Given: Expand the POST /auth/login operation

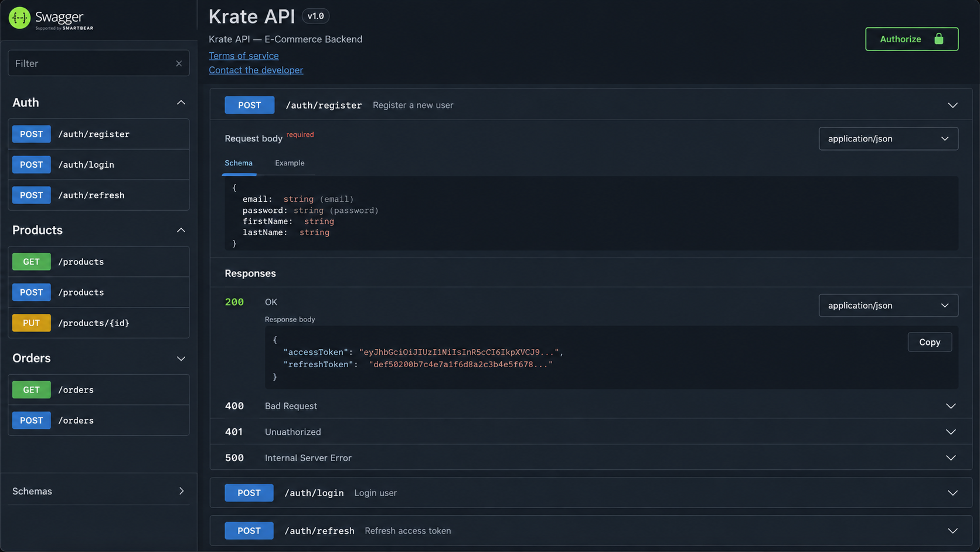Looking at the screenshot, I should (x=591, y=493).
